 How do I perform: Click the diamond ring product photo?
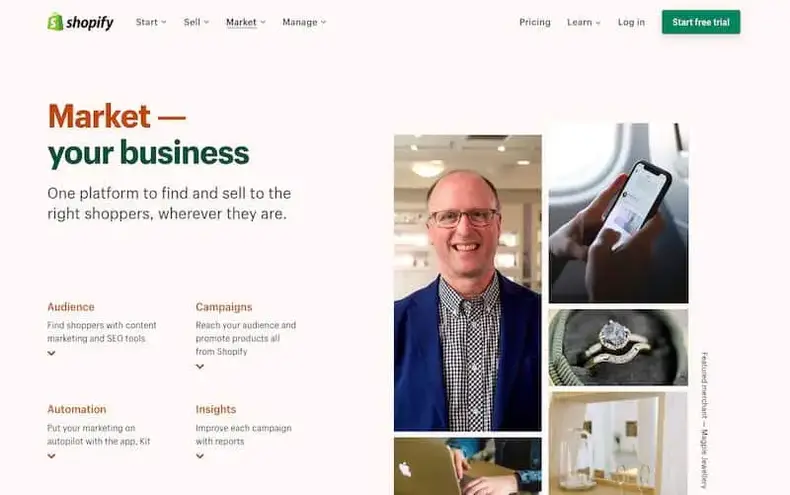point(618,347)
